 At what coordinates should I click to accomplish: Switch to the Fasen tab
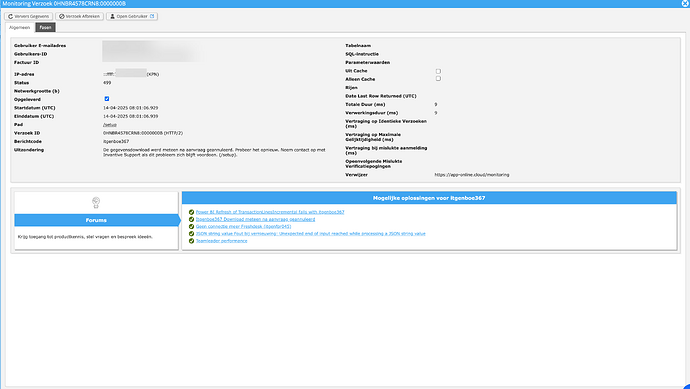pos(45,27)
